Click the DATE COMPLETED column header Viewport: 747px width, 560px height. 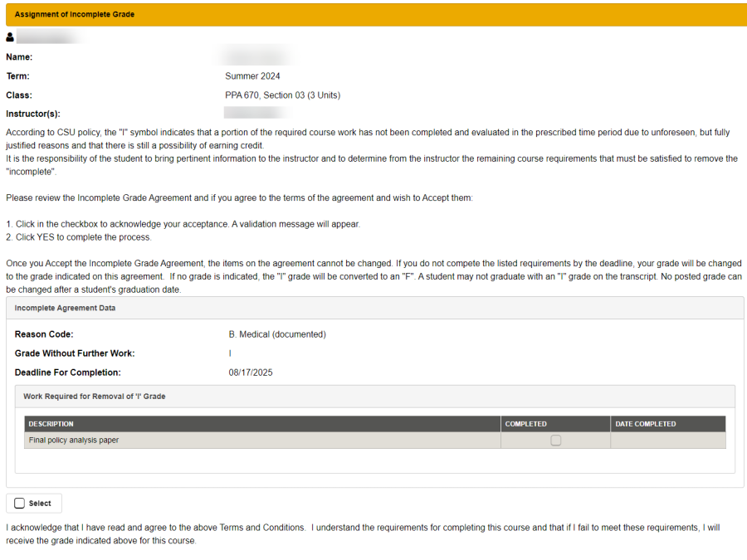[645, 424]
